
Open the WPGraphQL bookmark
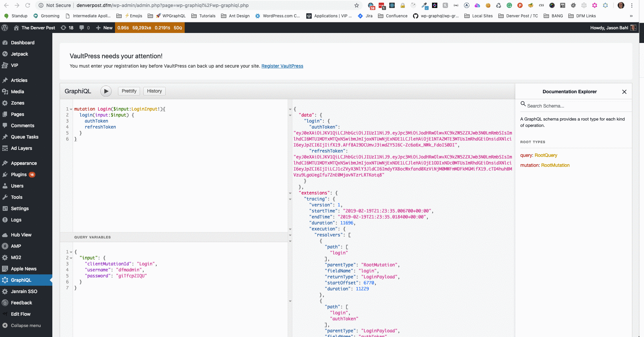(x=170, y=16)
